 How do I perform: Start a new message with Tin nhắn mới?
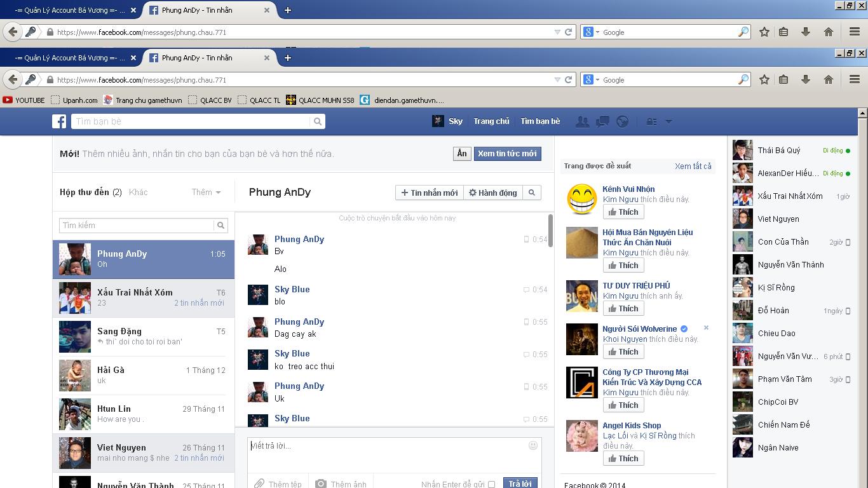click(430, 193)
